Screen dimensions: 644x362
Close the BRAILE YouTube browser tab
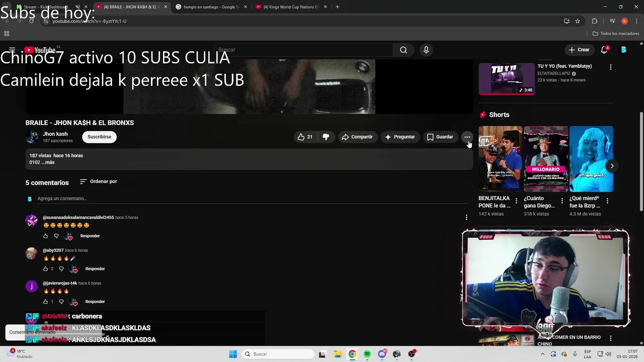coord(166,7)
